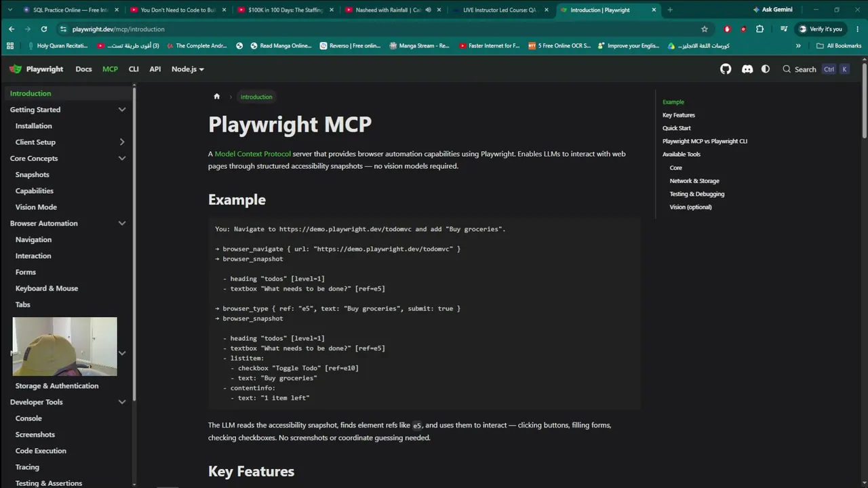This screenshot has height=488, width=868.
Task: Mute the Nasheed with Rainfall tab audio
Action: (428, 10)
